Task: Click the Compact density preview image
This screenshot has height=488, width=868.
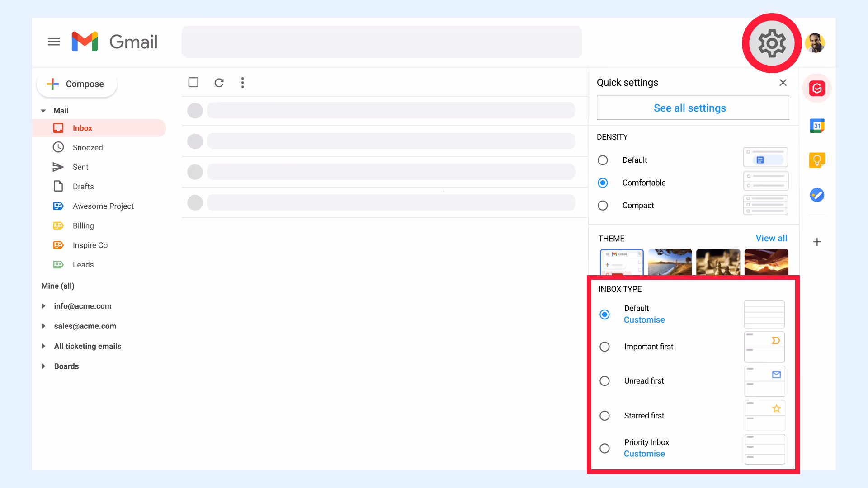Action: pyautogui.click(x=765, y=205)
